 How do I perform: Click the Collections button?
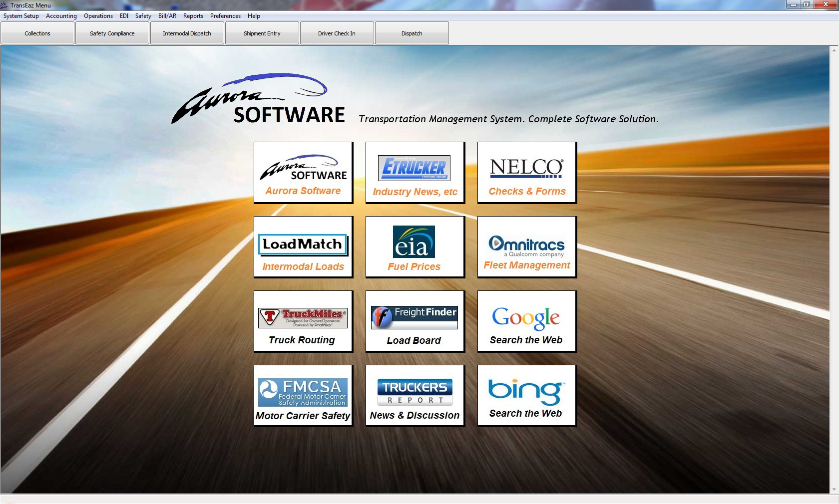point(37,33)
